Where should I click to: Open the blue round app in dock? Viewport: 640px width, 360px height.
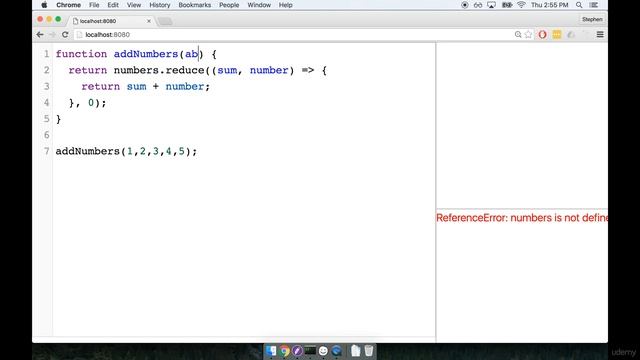(x=336, y=351)
